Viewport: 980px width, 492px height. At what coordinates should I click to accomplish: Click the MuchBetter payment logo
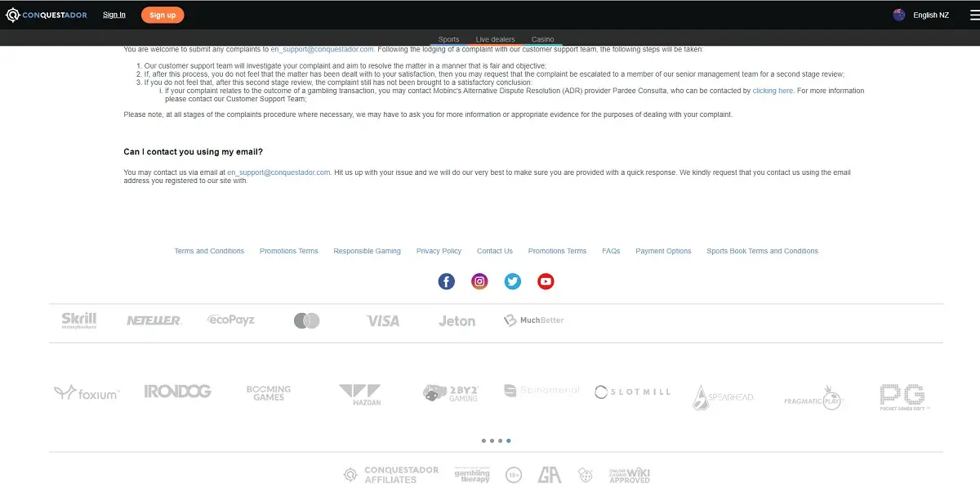click(534, 320)
